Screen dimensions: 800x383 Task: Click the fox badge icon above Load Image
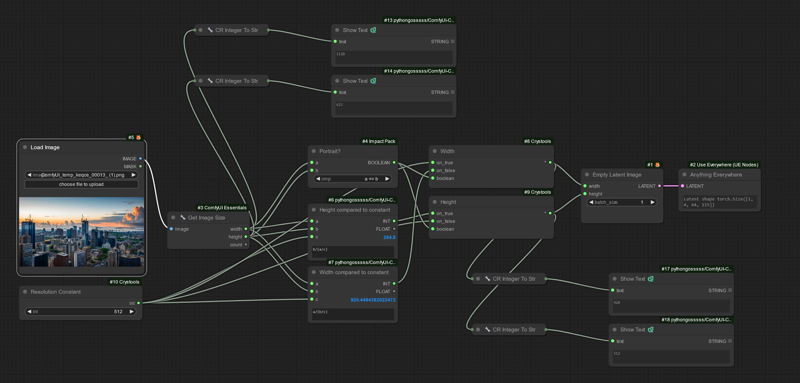point(138,137)
